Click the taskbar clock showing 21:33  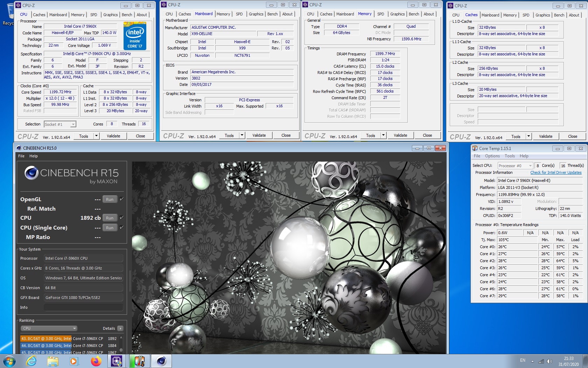click(568, 361)
